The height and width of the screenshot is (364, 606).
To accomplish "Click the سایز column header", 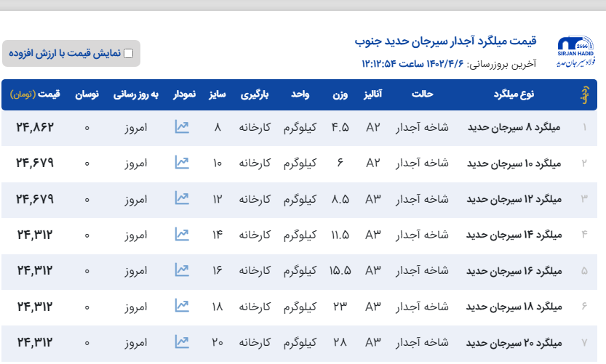I will [218, 94].
